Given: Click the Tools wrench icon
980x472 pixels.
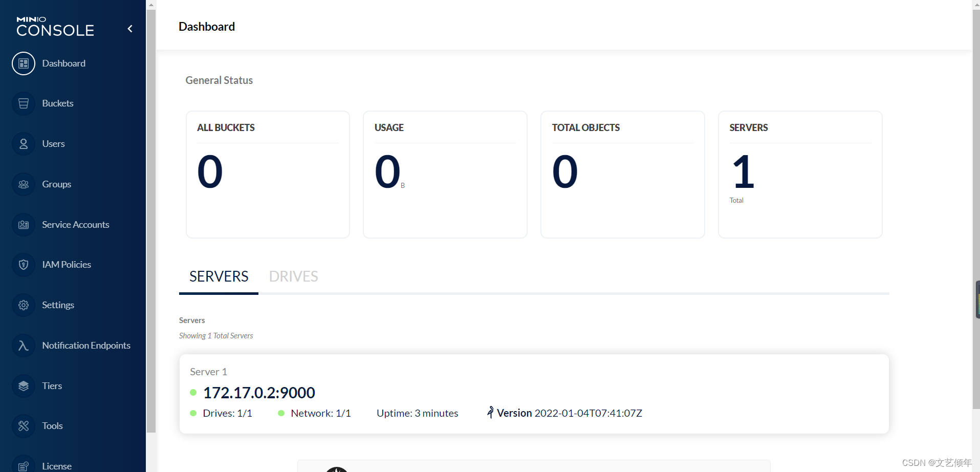Looking at the screenshot, I should [x=24, y=426].
